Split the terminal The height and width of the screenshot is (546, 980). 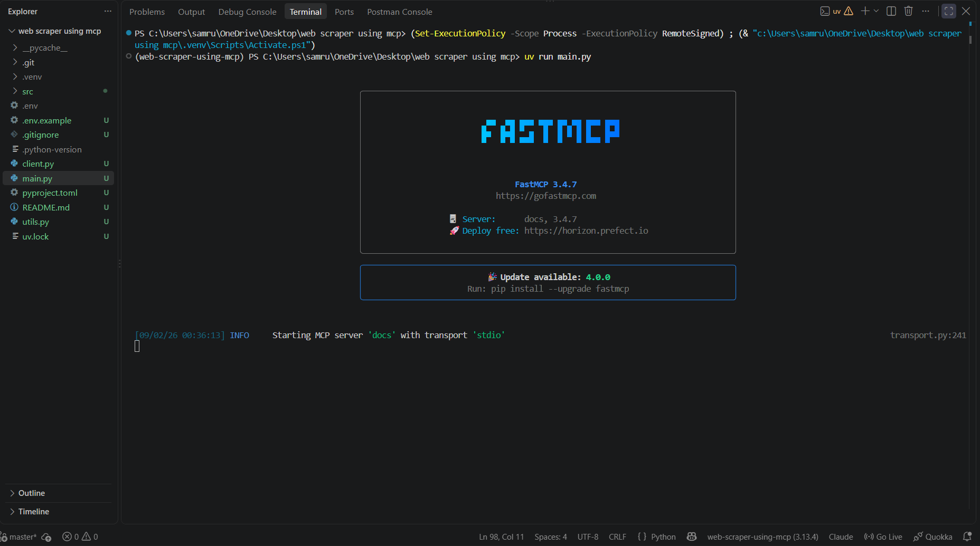tap(891, 11)
